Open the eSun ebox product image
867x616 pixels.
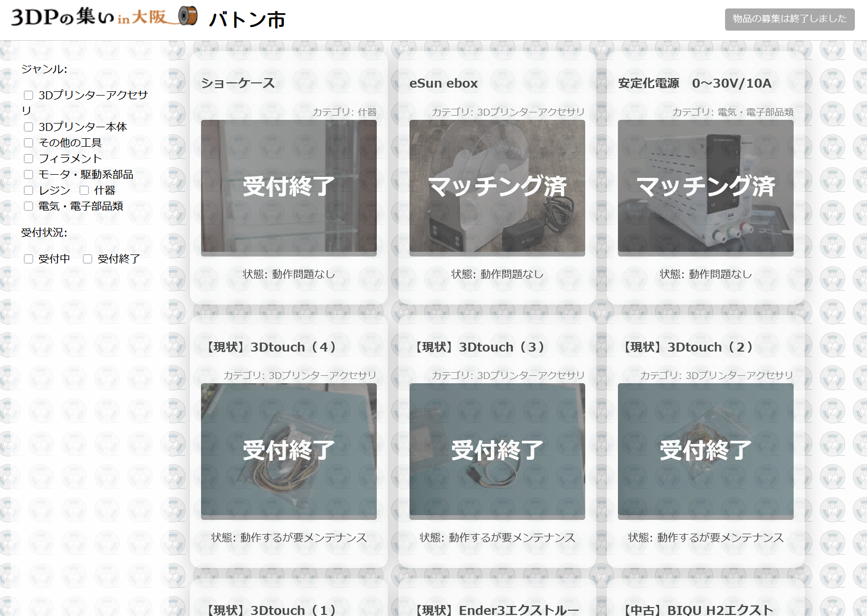pos(497,186)
